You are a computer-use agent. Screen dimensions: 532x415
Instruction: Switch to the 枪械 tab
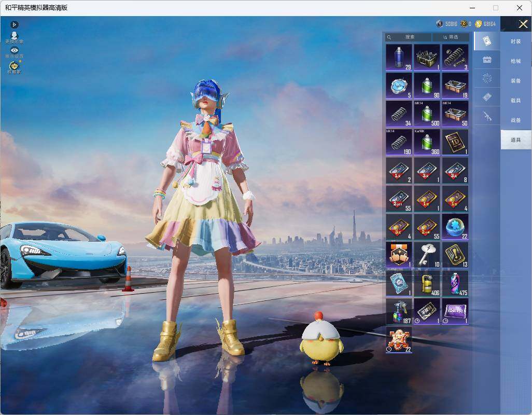(x=516, y=61)
